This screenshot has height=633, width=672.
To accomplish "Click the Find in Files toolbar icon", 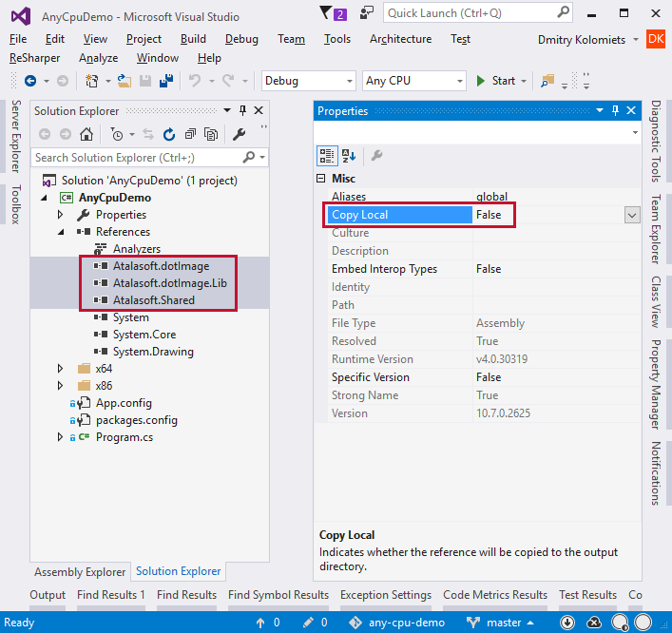I will click(547, 81).
